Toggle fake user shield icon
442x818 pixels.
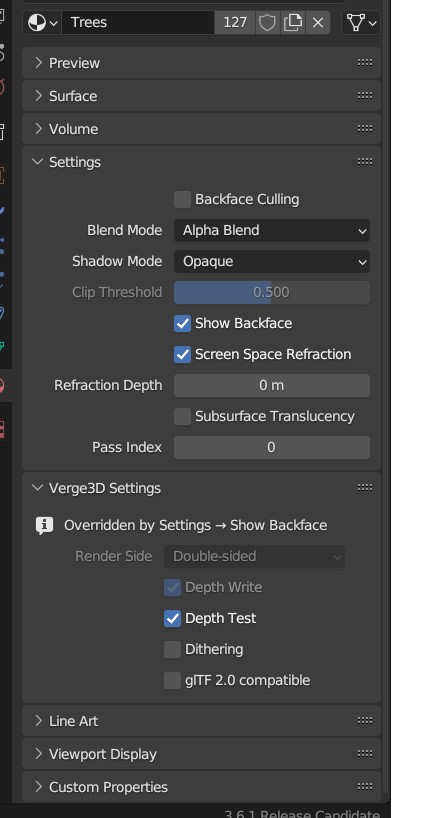tap(267, 22)
